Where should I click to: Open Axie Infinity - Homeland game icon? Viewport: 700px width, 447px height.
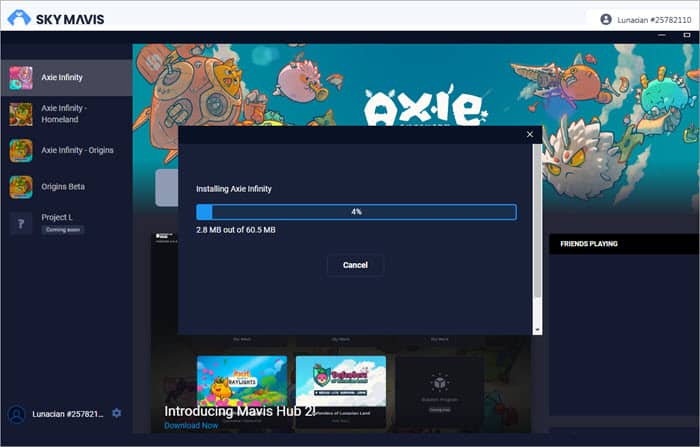click(x=21, y=114)
